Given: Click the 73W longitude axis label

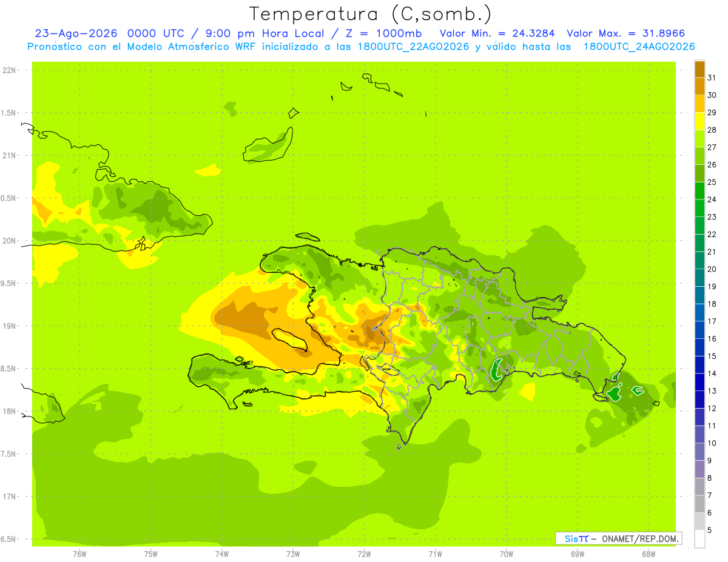Looking at the screenshot, I should tap(293, 554).
